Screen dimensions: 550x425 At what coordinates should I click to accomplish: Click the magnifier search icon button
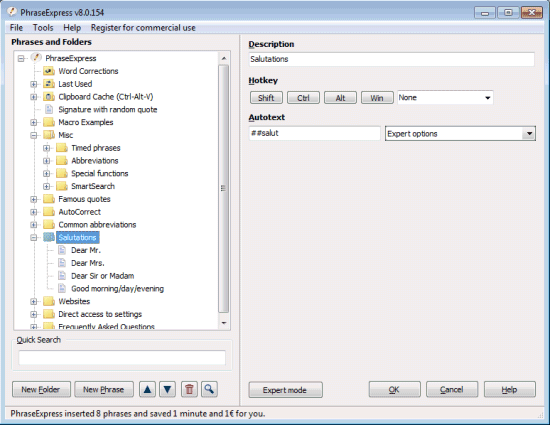(209, 389)
